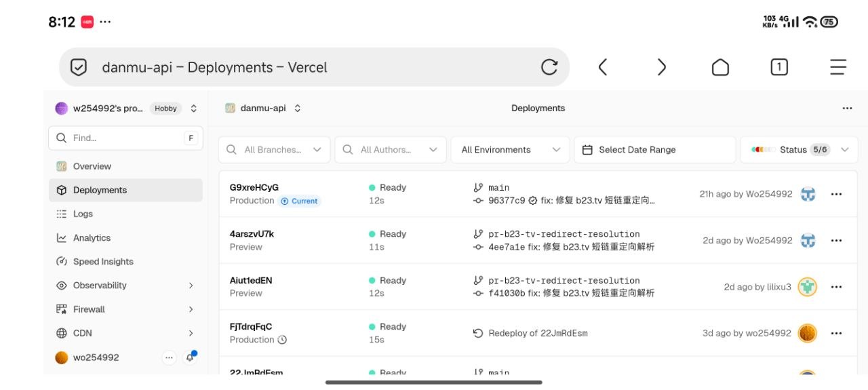
Task: Open actions menu for deployment 4arszvU7k
Action: pyautogui.click(x=836, y=240)
